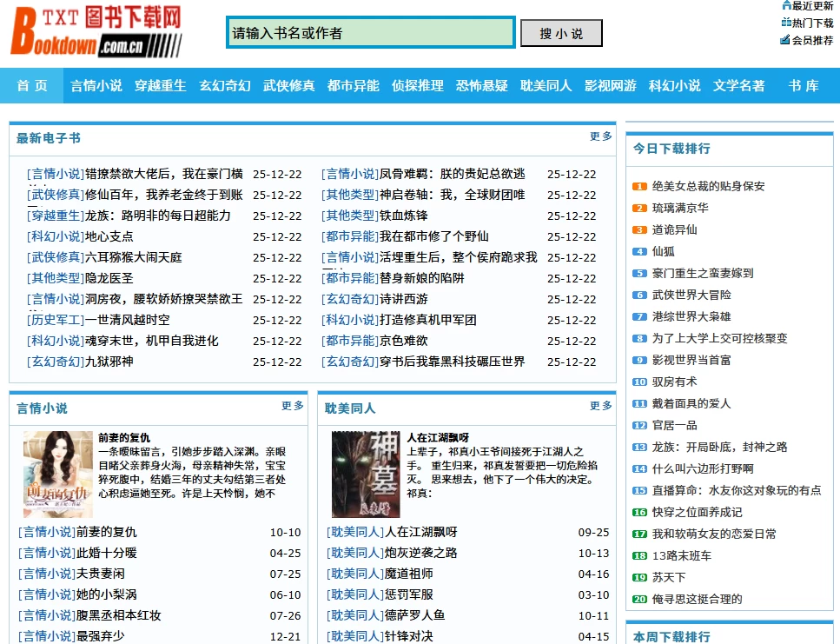Switch to the 言情小说 navigation tab
Screen dimensions: 840x644
[97, 86]
